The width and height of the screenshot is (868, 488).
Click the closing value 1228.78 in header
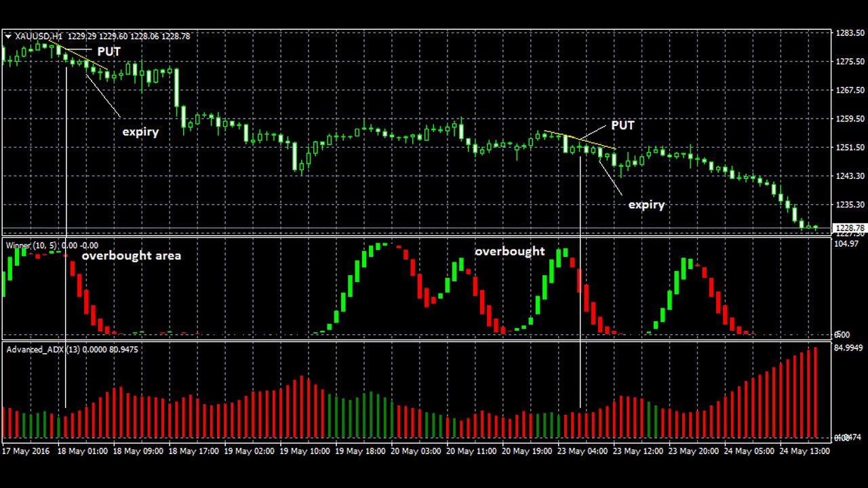(x=176, y=37)
